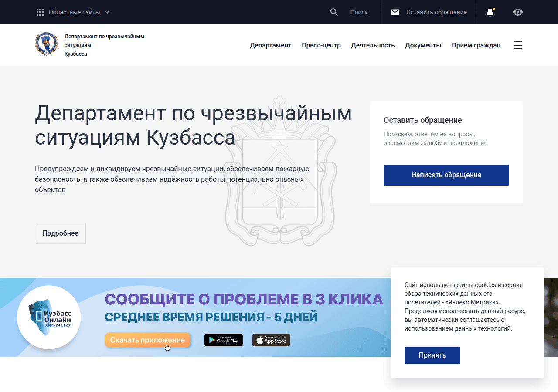Open the Департамент menu item
Screen dimensions: 558x392
coord(270,45)
